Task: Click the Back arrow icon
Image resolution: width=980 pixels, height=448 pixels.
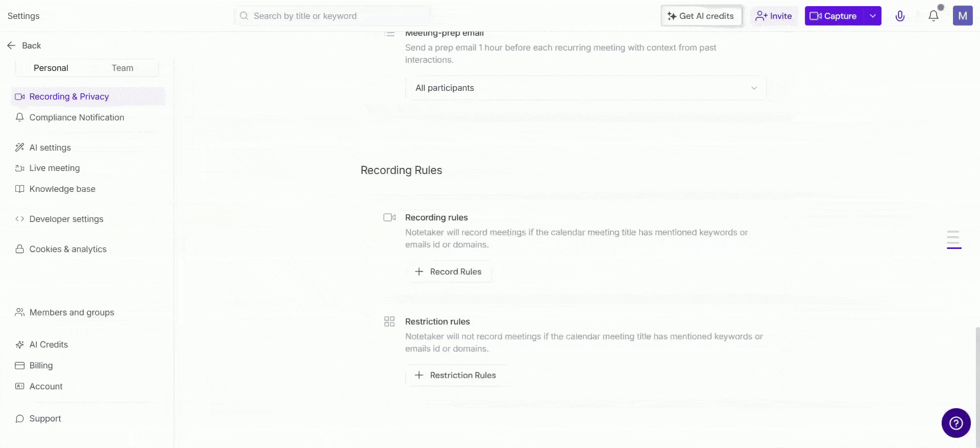Action: coord(11,45)
